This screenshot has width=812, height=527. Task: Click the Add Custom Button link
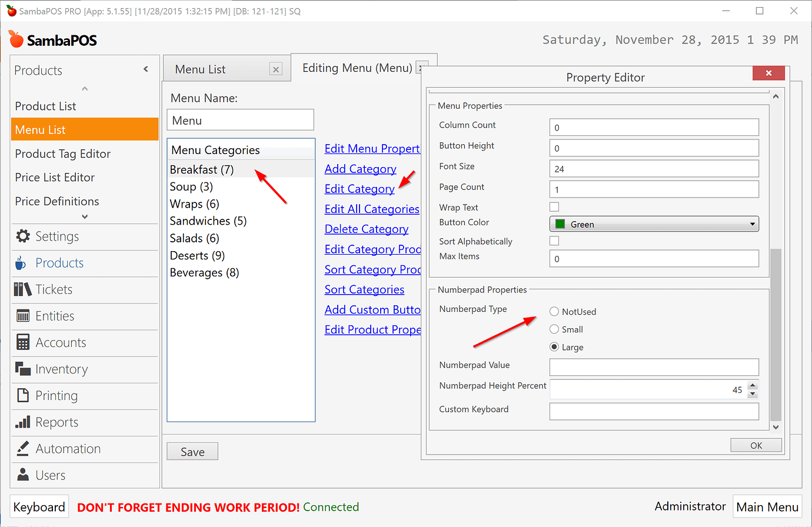372,309
